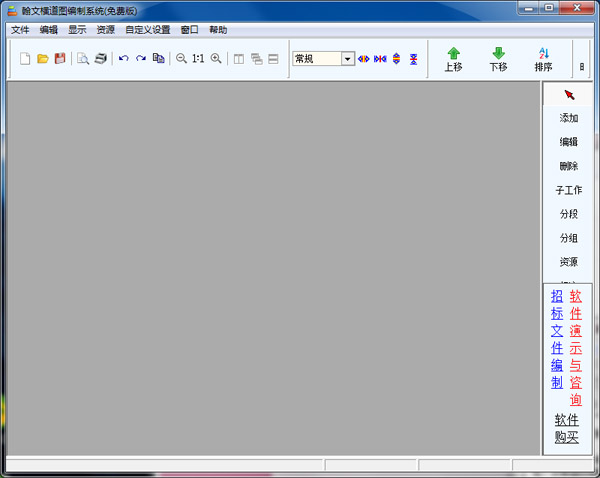Undo the last action
The height and width of the screenshot is (478, 600).
123,59
